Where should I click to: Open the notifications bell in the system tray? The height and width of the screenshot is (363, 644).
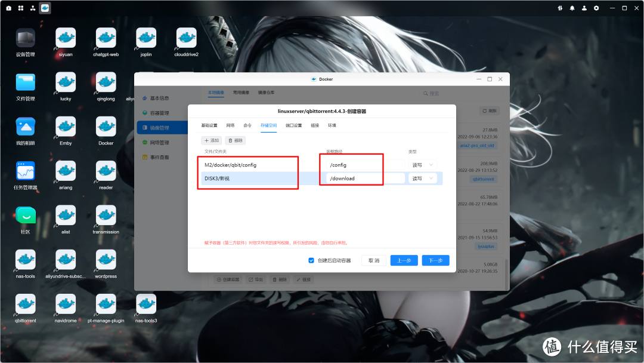click(x=572, y=8)
